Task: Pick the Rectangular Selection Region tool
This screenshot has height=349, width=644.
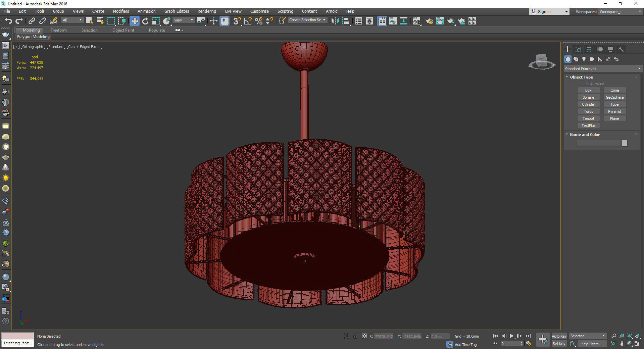Action: (x=111, y=21)
